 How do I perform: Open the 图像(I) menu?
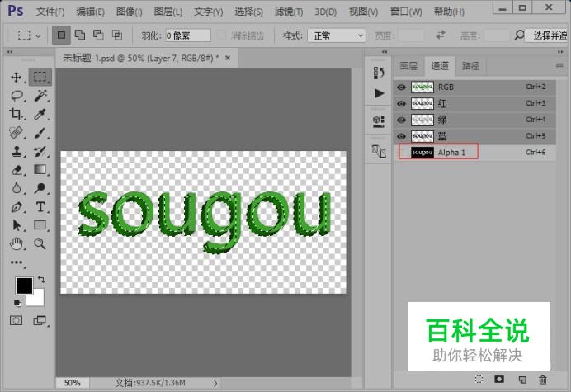pos(130,12)
